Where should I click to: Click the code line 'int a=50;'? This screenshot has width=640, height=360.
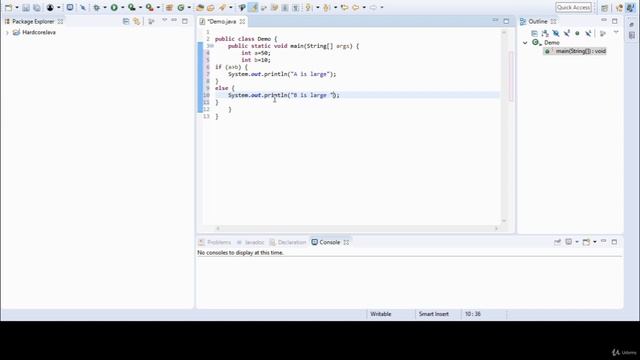point(256,53)
